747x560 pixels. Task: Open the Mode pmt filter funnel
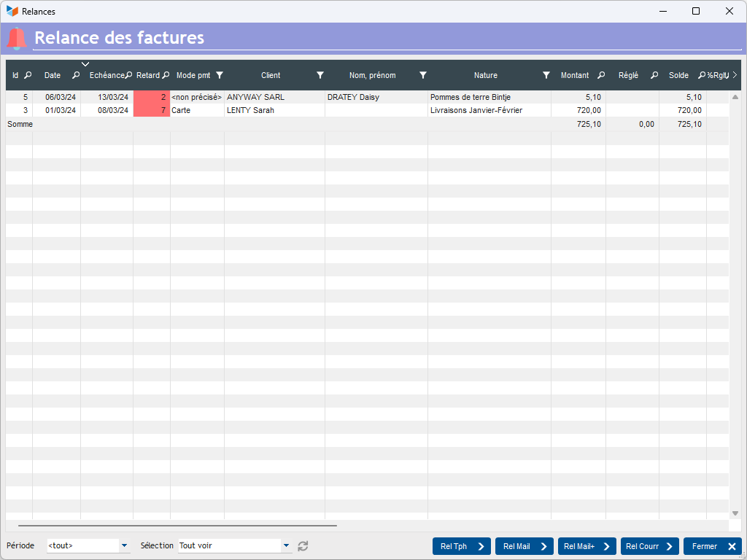(x=220, y=75)
